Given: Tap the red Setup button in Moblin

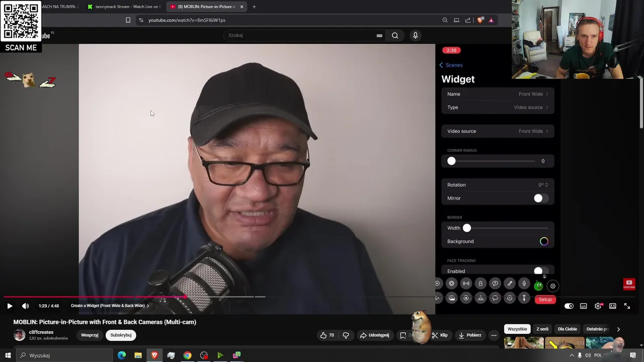Looking at the screenshot, I should click(545, 300).
